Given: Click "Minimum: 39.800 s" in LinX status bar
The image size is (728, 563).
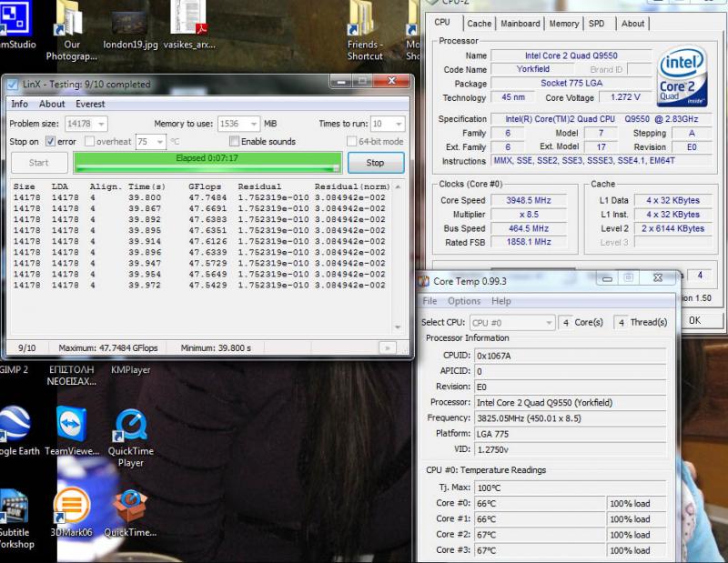Looking at the screenshot, I should 216,348.
